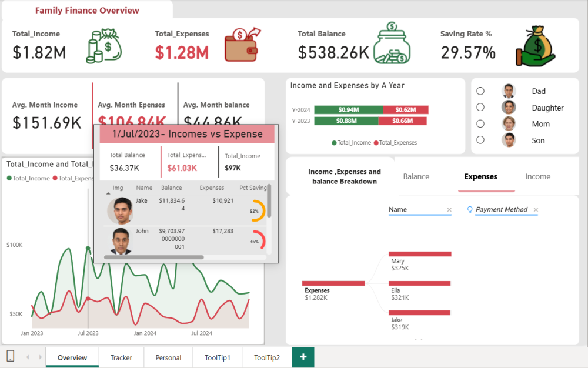Add a new page with plus button
This screenshot has width=588, height=368.
(x=303, y=357)
